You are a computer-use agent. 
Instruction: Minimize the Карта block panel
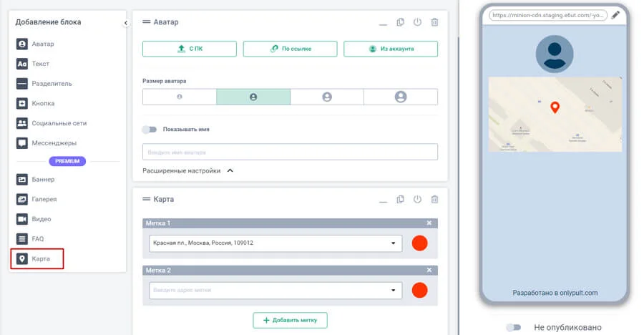[384, 200]
